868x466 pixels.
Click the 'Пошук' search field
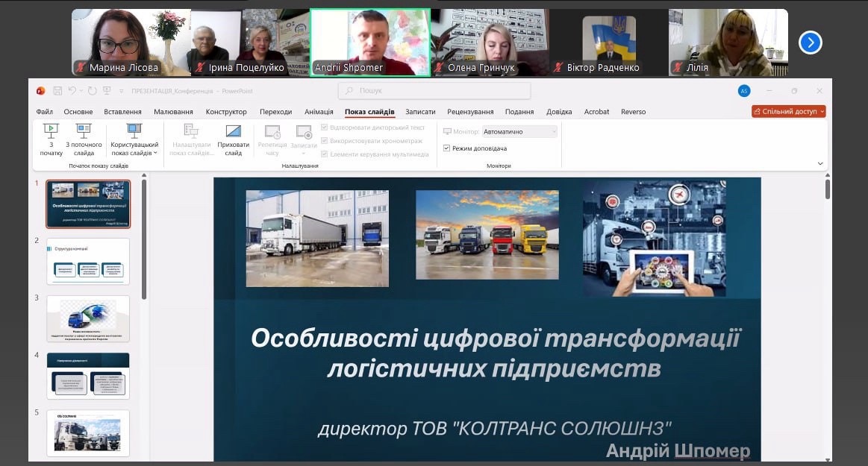click(434, 91)
